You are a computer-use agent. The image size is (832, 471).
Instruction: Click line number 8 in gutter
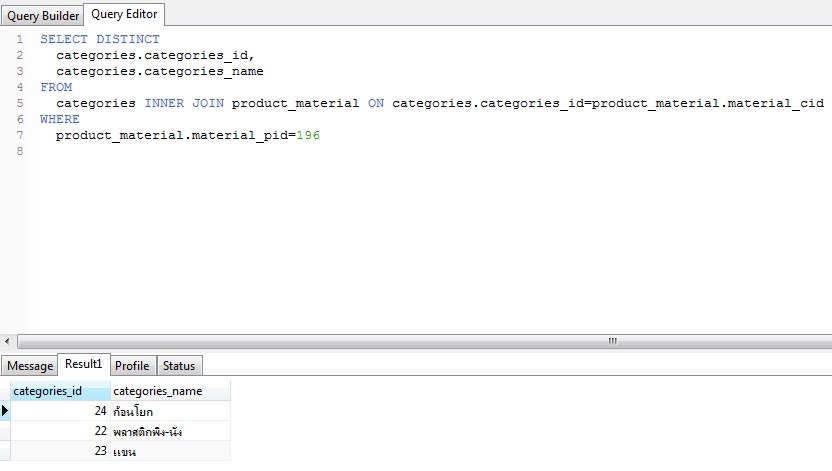pyautogui.click(x=20, y=151)
